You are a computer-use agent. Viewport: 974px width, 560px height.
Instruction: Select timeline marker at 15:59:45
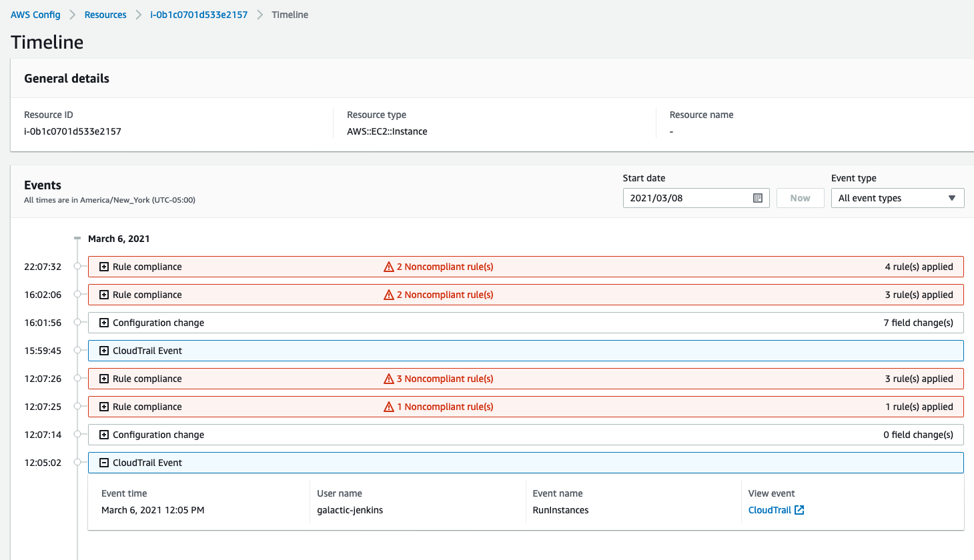click(x=77, y=351)
